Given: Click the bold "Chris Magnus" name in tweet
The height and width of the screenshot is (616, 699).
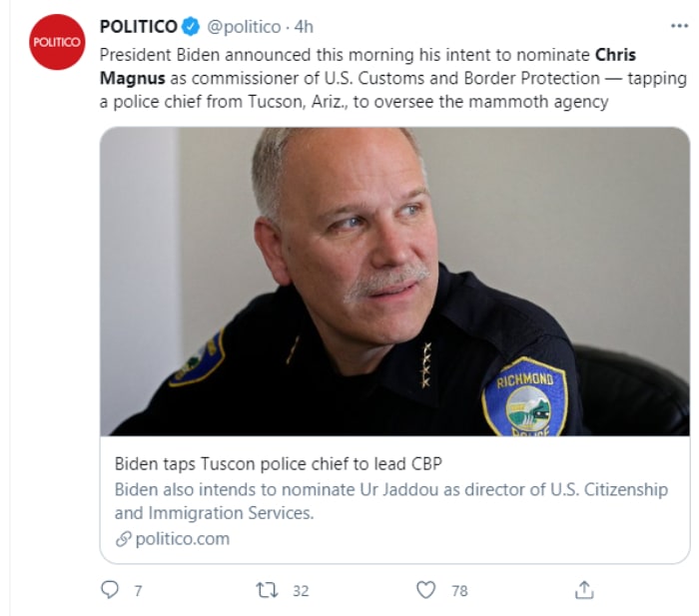Looking at the screenshot, I should pyautogui.click(x=615, y=54).
